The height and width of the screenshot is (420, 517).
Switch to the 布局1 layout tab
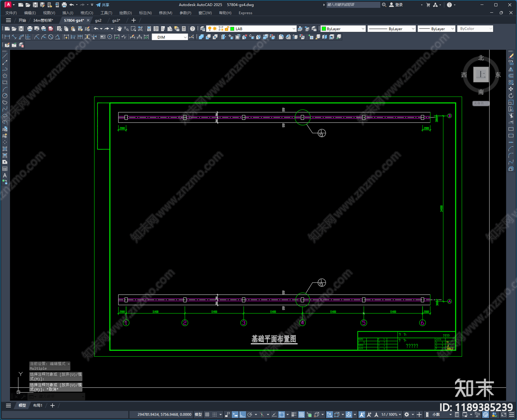tap(37, 405)
